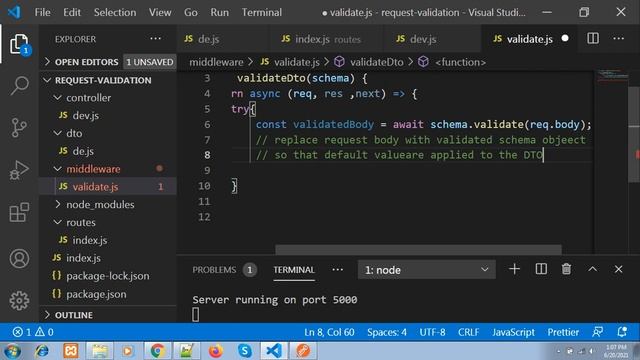Select the Terminal panel tab

point(294,270)
